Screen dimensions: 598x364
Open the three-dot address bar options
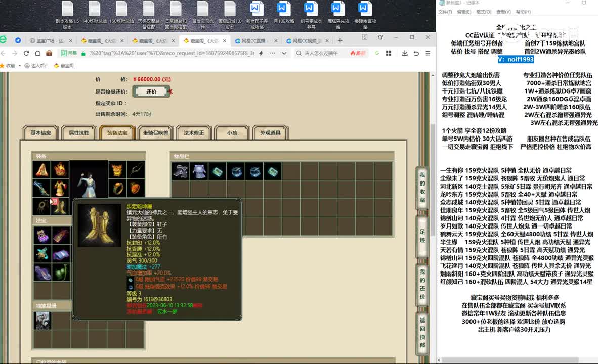(x=272, y=53)
